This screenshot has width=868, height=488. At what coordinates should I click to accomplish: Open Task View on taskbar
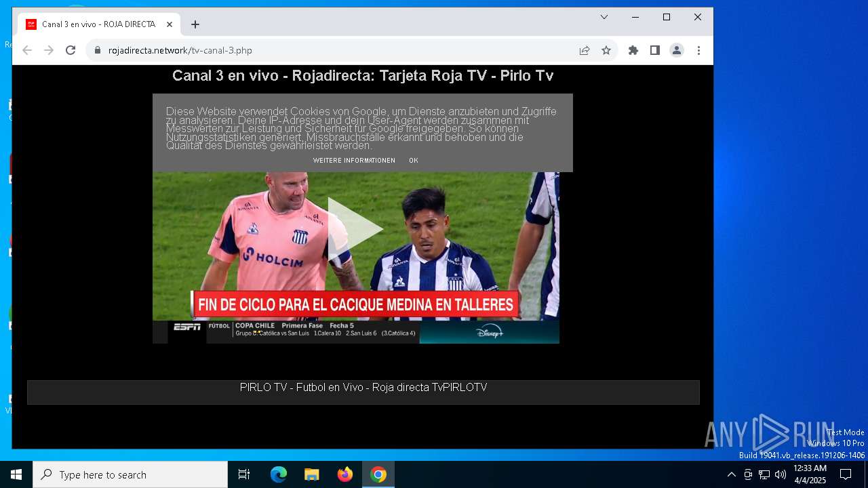[x=244, y=474]
